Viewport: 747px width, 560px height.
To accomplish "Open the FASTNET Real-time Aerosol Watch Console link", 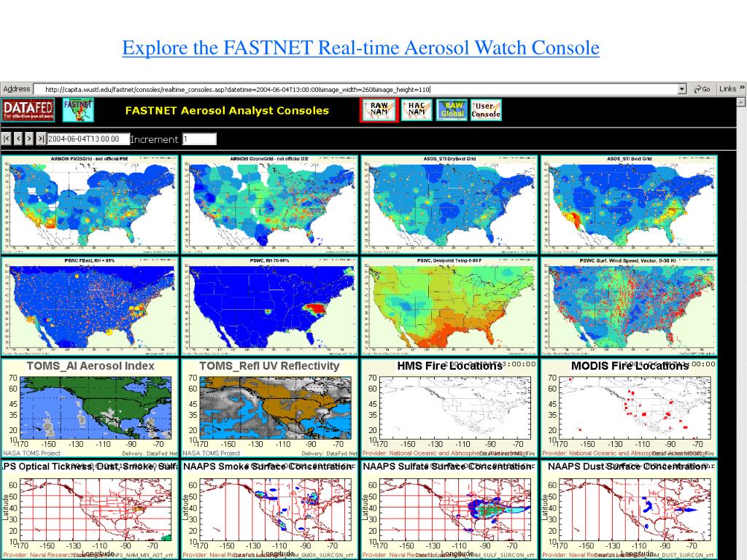I will point(360,48).
